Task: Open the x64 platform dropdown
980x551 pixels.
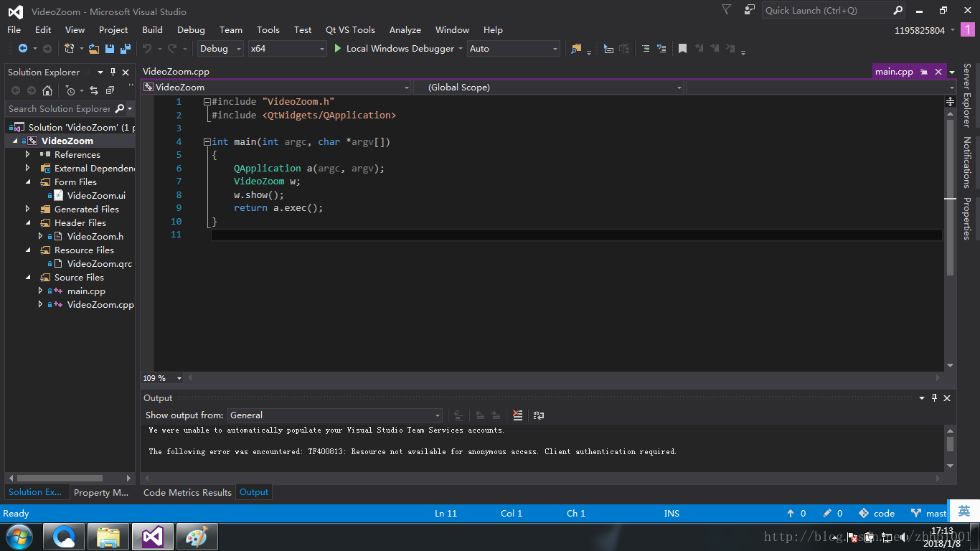Action: pos(287,49)
